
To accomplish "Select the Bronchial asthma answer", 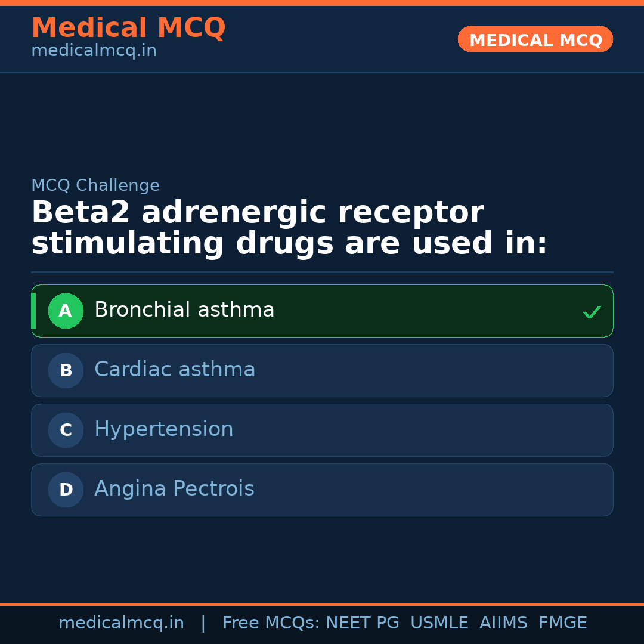I will pyautogui.click(x=184, y=310).
